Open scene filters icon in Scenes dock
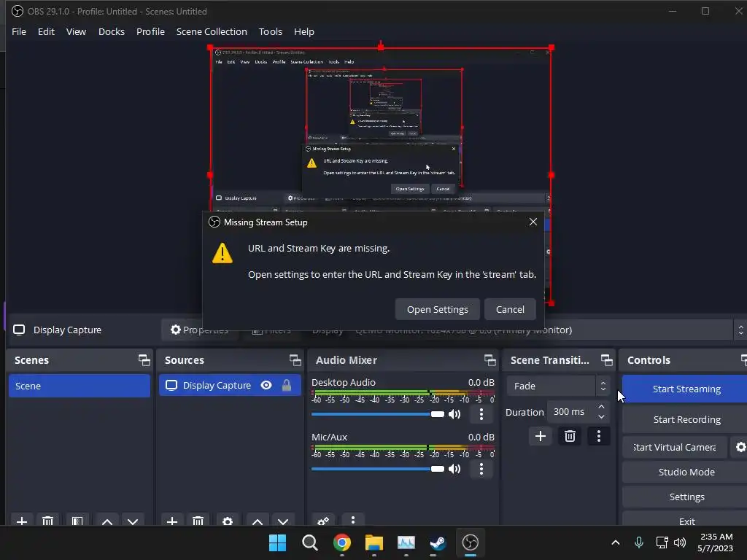 (x=77, y=521)
